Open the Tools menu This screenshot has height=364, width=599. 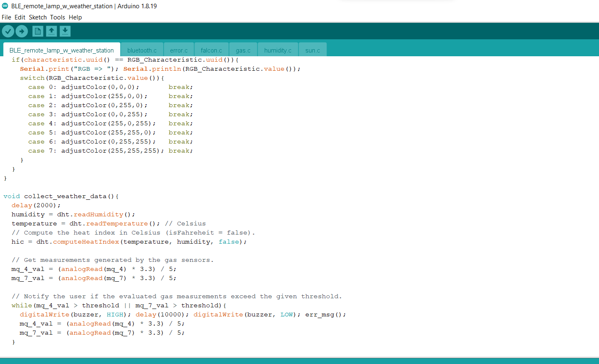tap(58, 17)
